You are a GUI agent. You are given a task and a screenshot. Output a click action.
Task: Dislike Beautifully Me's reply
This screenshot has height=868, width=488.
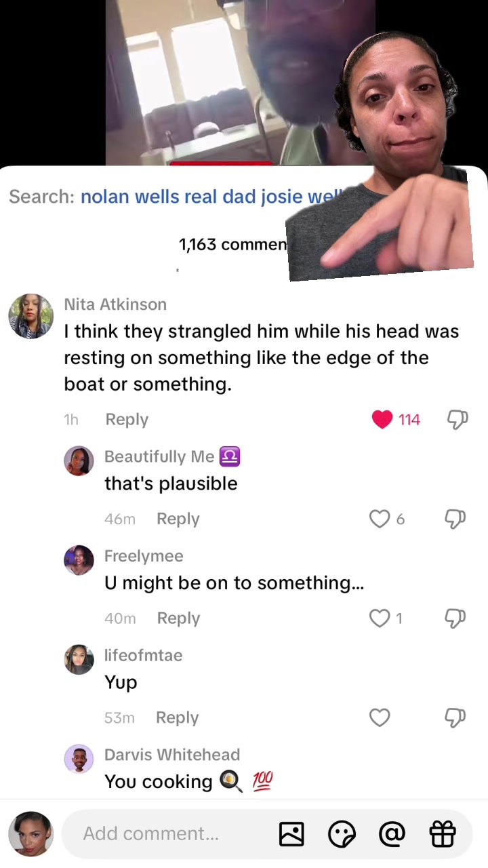pyautogui.click(x=455, y=519)
